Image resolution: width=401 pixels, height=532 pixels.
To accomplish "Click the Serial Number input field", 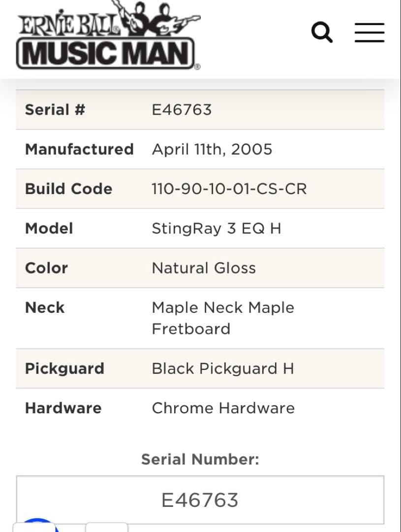I will tap(200, 500).
